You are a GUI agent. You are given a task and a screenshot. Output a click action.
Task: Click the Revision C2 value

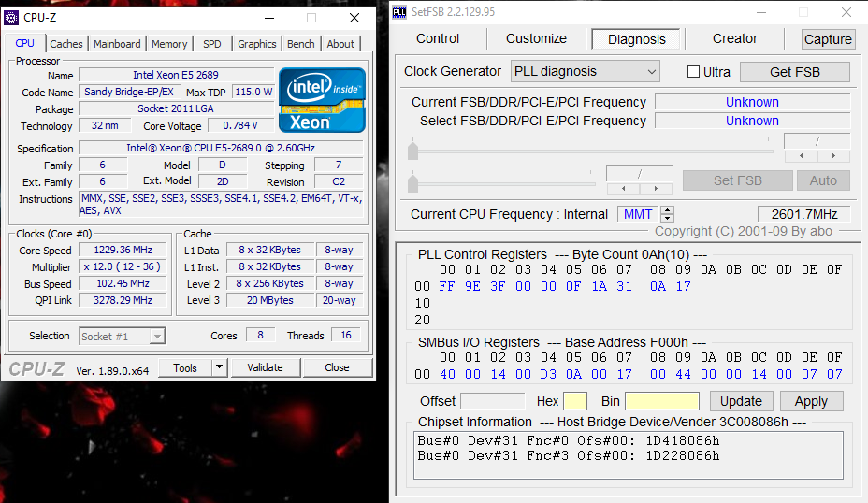tap(339, 181)
